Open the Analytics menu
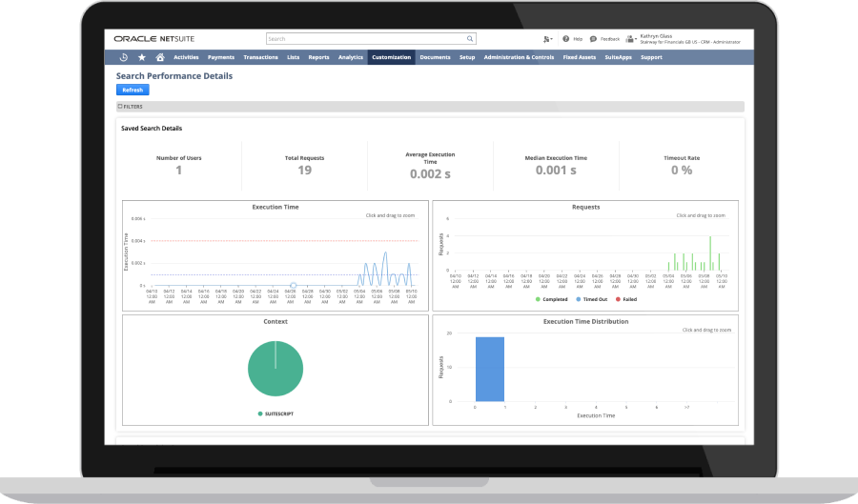The width and height of the screenshot is (858, 504). click(351, 57)
